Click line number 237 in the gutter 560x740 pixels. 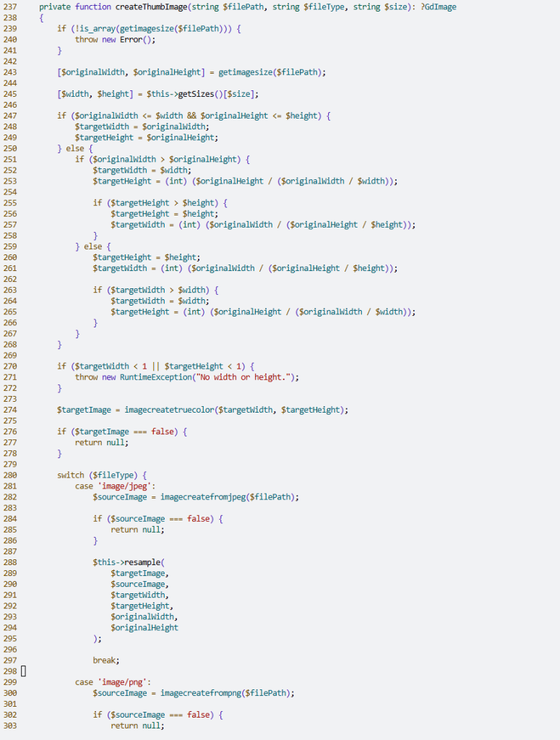pos(10,7)
